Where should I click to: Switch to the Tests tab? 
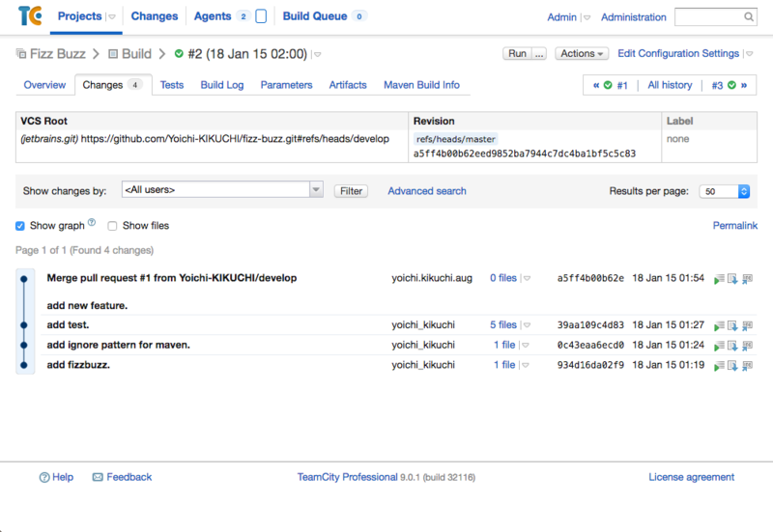[172, 85]
